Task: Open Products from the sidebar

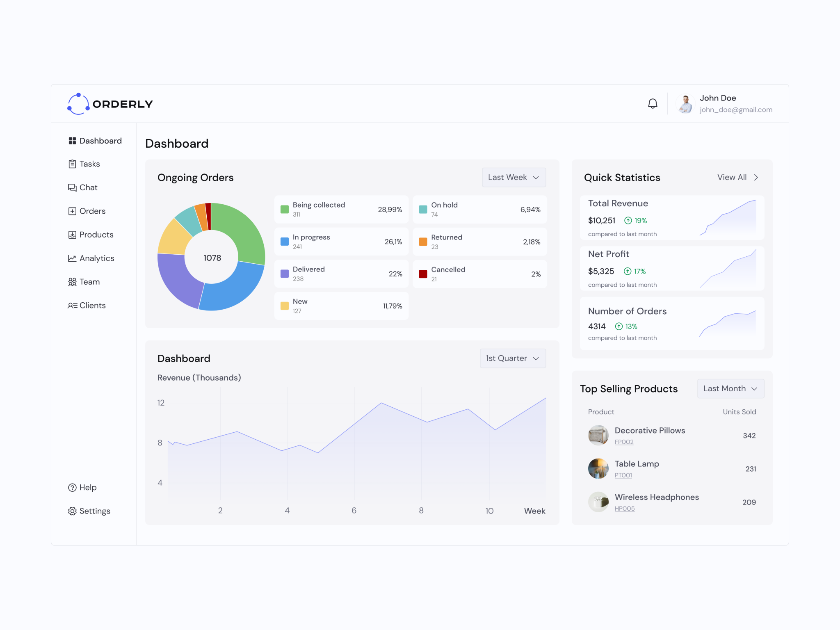Action: [x=96, y=235]
